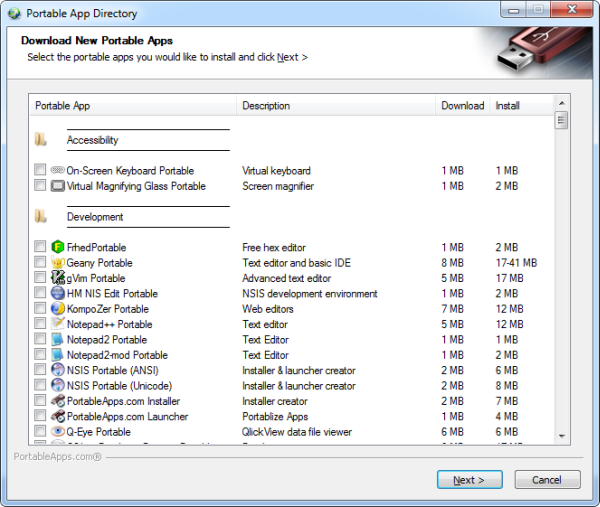Viewport: 600px width, 507px height.
Task: Click the NSIS Portable (Unicode) icon
Action: click(x=57, y=385)
